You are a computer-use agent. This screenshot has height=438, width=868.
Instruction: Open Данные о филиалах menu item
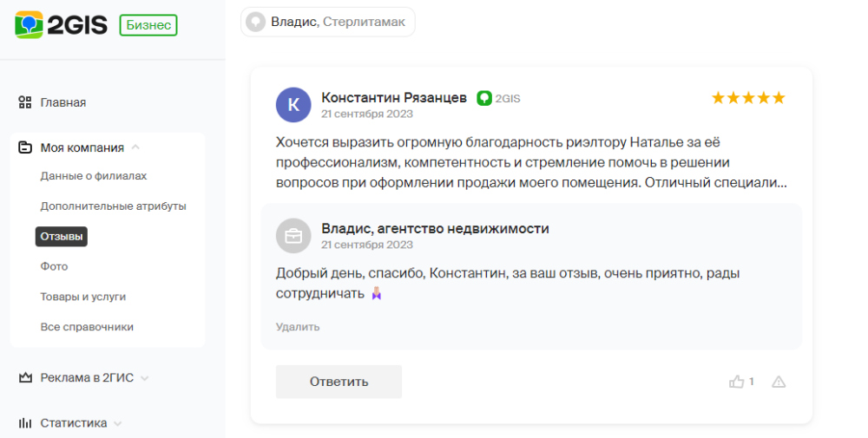tap(94, 176)
